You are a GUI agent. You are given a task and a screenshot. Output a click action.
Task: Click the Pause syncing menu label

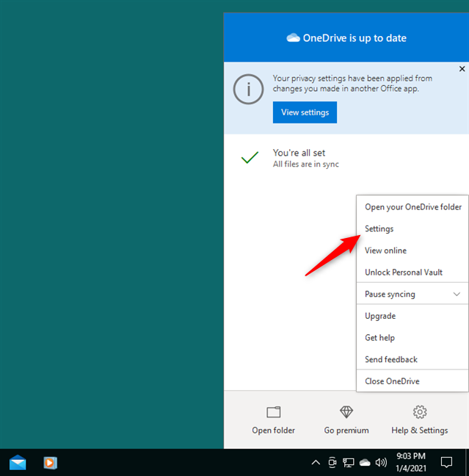coord(390,294)
